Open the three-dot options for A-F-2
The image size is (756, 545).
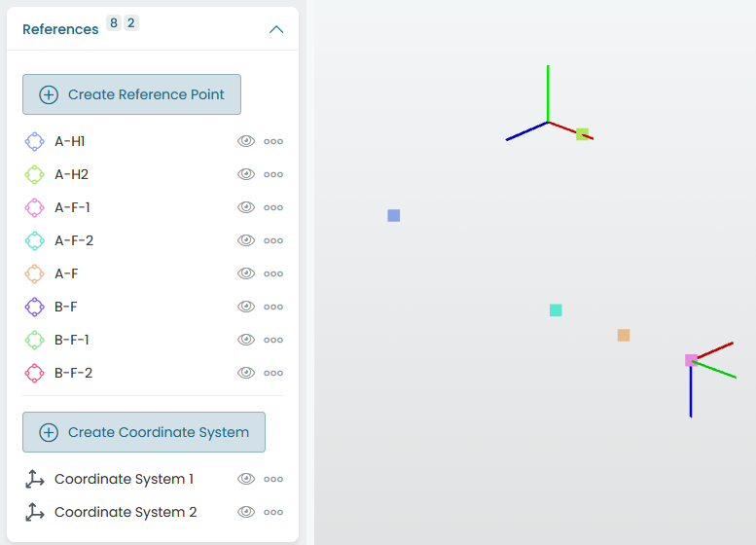pyautogui.click(x=273, y=240)
